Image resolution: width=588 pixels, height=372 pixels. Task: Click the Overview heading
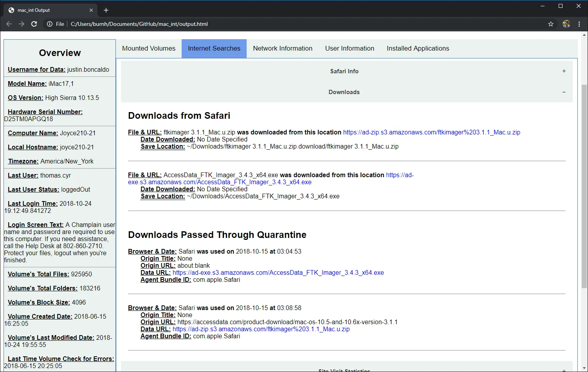coord(60,53)
